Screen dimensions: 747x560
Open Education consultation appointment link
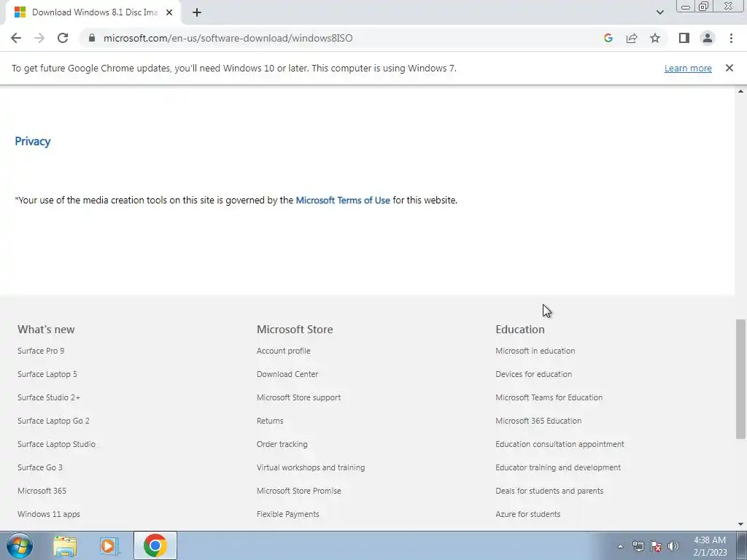click(560, 444)
